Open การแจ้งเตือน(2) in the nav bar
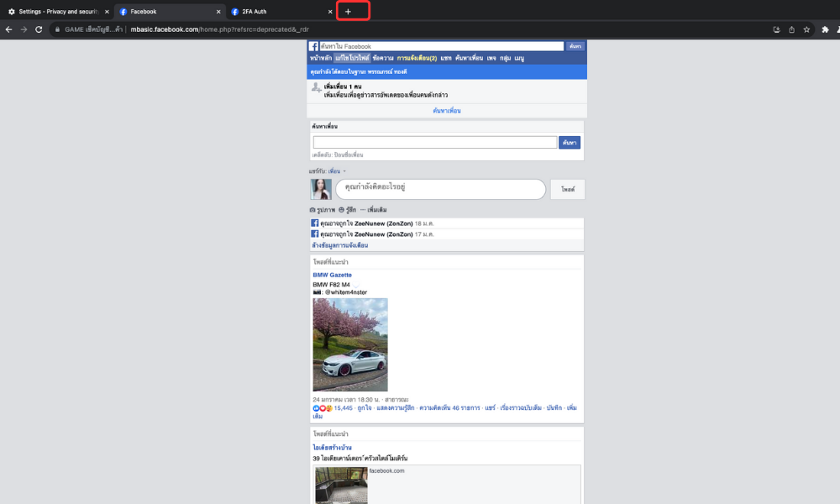Image resolution: width=840 pixels, height=504 pixels. point(417,58)
